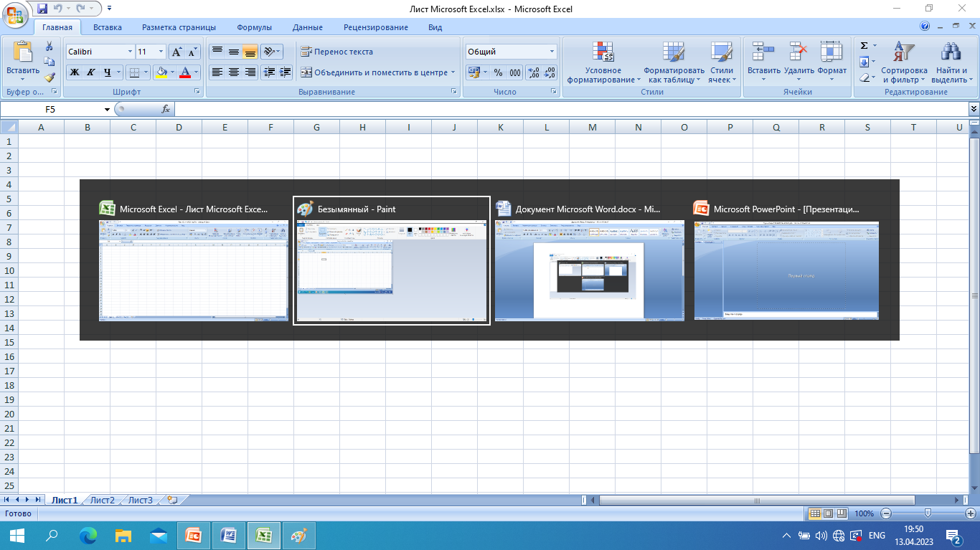Viewport: 980px width, 550px height.
Task: Open the Calibri font name dropdown
Action: pos(130,52)
